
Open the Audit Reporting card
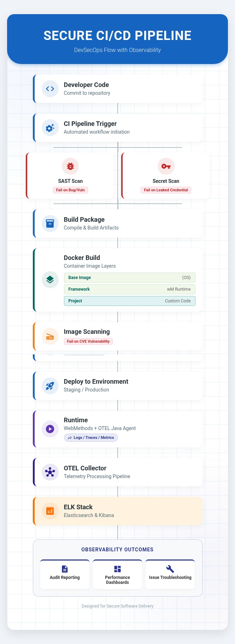pos(65,574)
